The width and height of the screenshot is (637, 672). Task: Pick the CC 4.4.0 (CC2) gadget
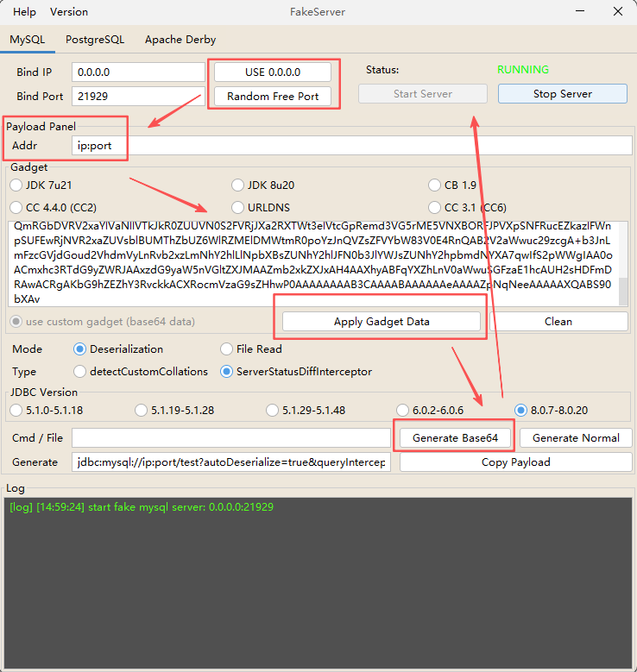pyautogui.click(x=16, y=207)
